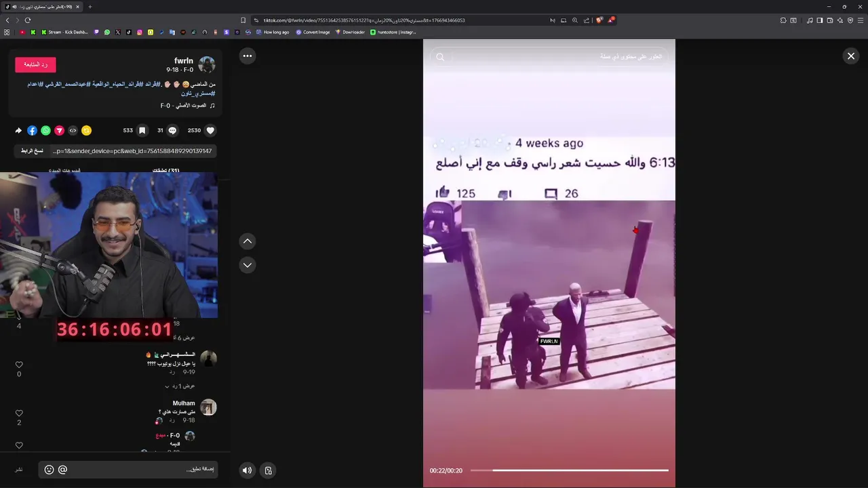Repost the video with the yellow repost icon
The height and width of the screenshot is (488, 868).
[x=86, y=130]
